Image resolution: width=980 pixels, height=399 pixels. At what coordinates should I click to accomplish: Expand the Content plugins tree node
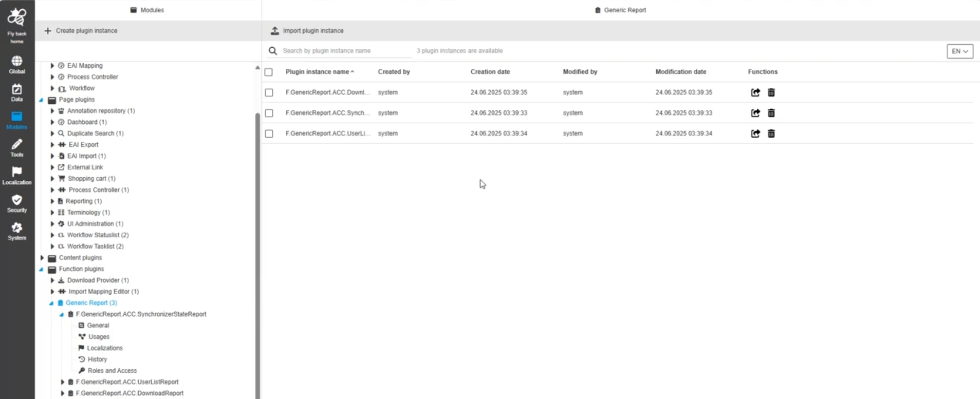[42, 258]
